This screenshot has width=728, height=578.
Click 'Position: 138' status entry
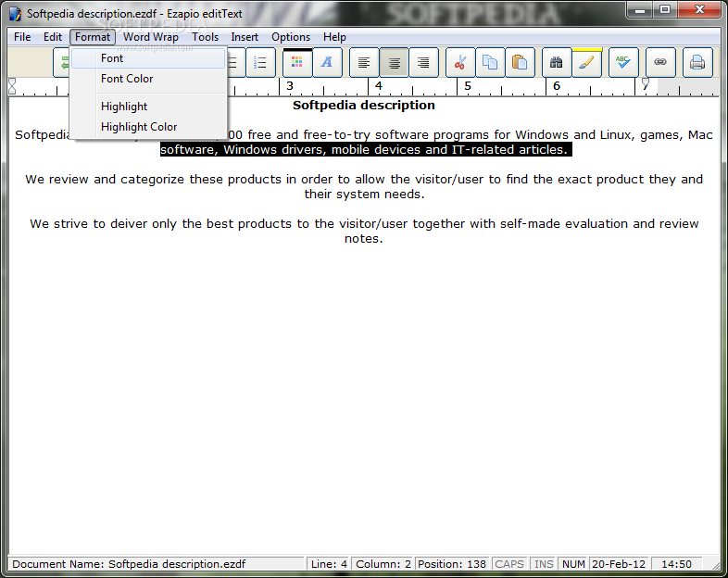[452, 564]
